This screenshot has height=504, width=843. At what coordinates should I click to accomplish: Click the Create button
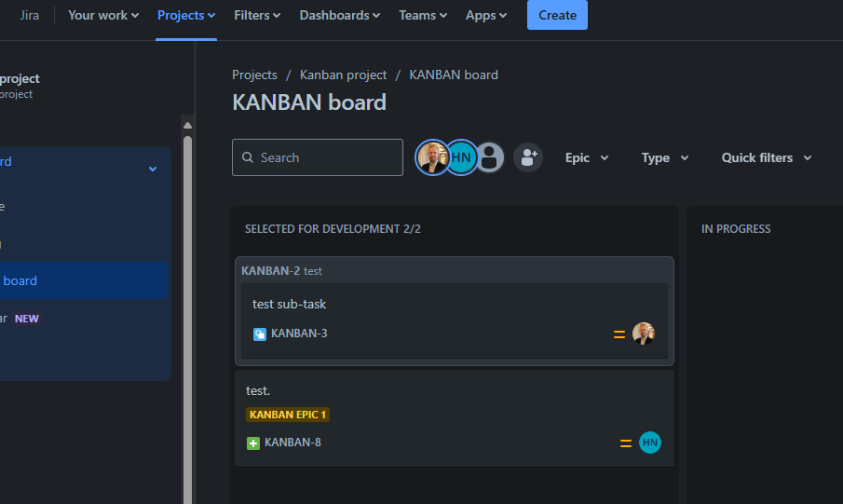coord(557,15)
